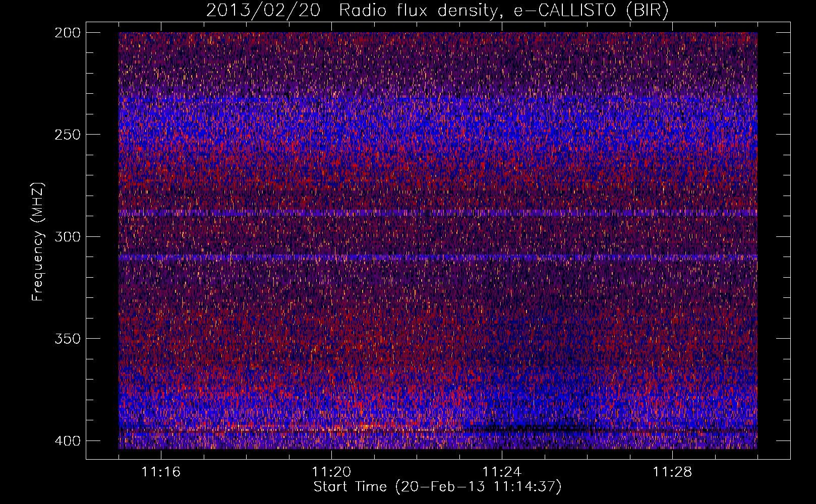Select the 250 frequency tick label
The height and width of the screenshot is (504, 816).
click(67, 135)
